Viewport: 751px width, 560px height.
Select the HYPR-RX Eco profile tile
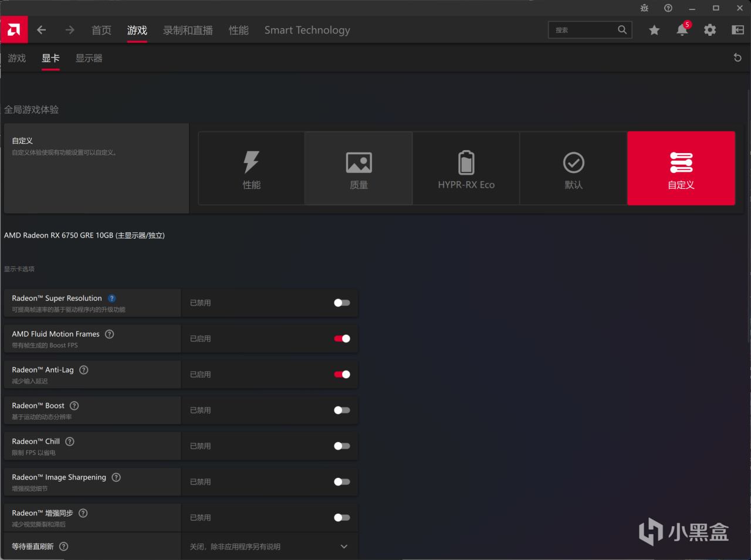466,168
